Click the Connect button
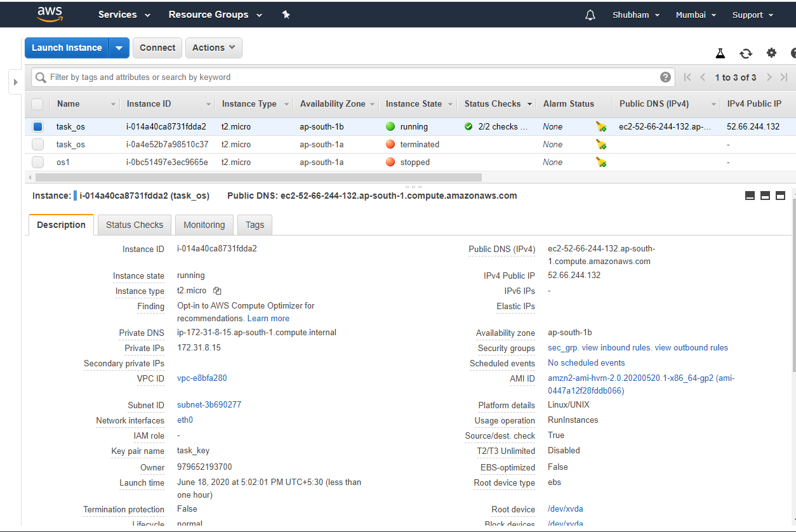Screen dimensions: 796x532 157,48
